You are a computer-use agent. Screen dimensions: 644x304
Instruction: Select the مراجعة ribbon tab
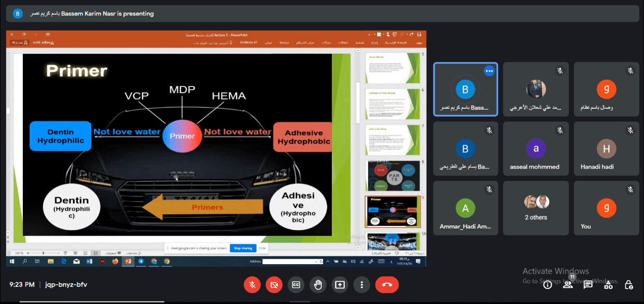[x=284, y=42]
